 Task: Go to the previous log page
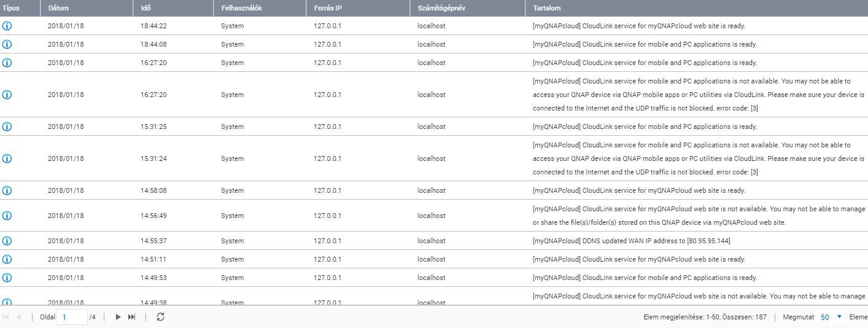pos(19,317)
